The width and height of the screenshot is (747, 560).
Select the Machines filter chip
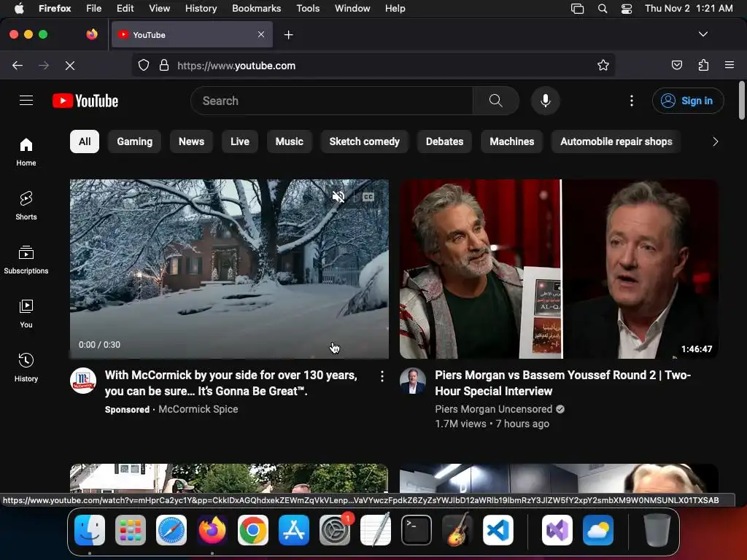[x=511, y=141]
